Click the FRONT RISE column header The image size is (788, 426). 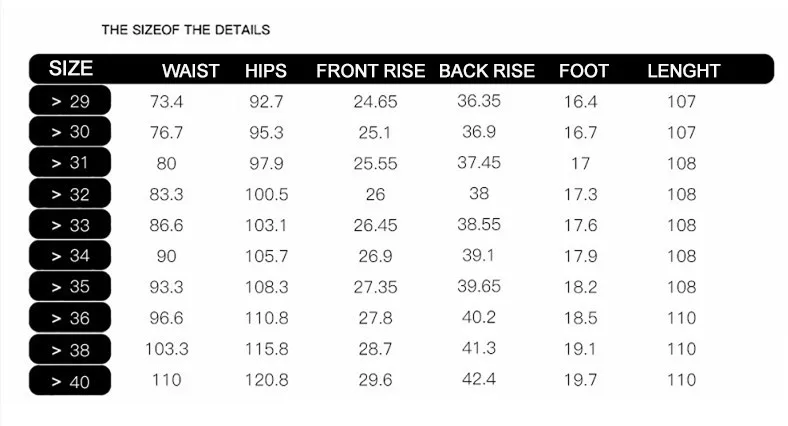[370, 71]
